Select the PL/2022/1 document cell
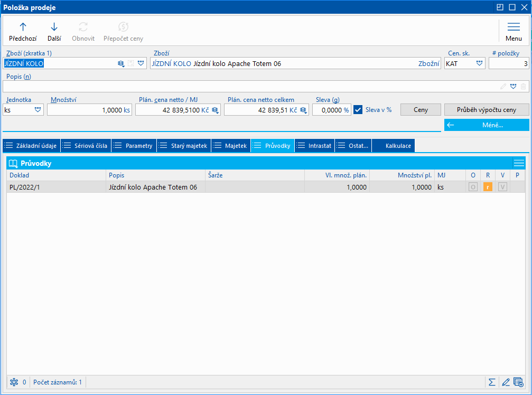The width and height of the screenshot is (532, 395). 57,187
